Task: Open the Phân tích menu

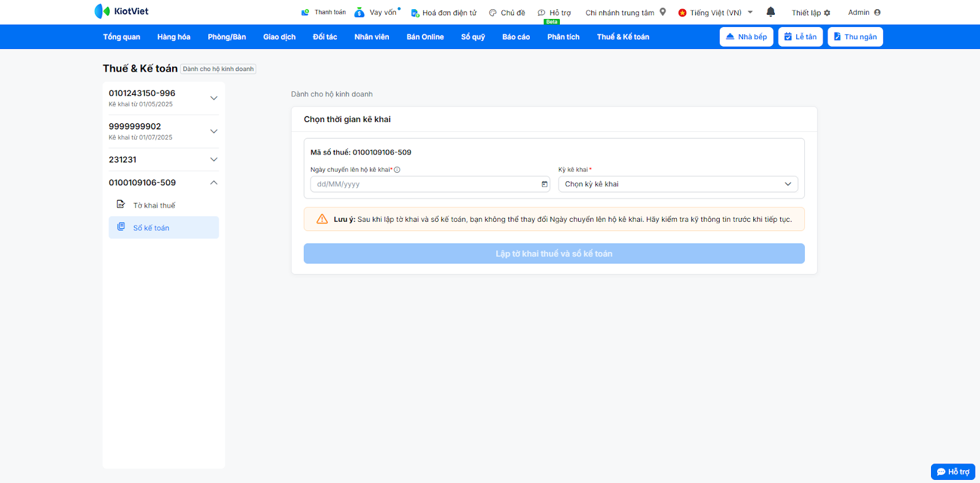Action: pyautogui.click(x=563, y=37)
